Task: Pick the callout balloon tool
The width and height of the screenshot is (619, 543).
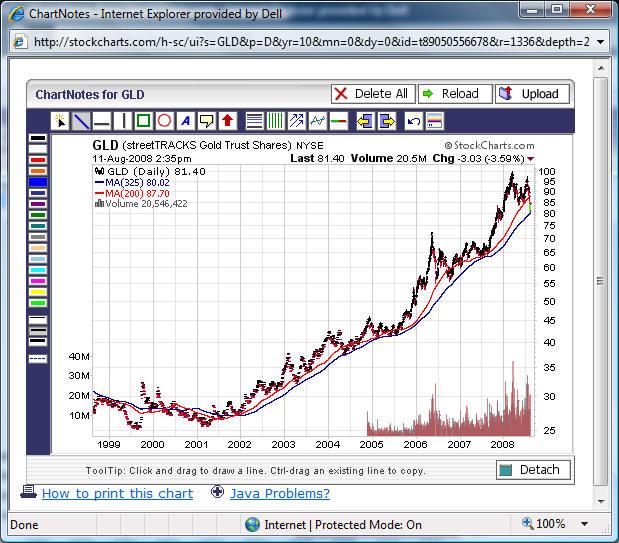Action: click(x=207, y=121)
